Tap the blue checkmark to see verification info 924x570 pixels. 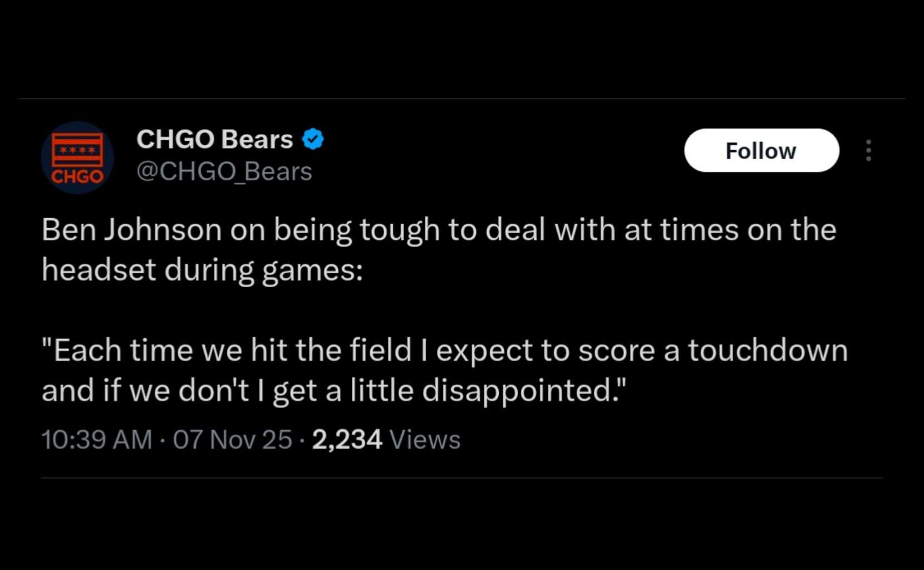(313, 139)
